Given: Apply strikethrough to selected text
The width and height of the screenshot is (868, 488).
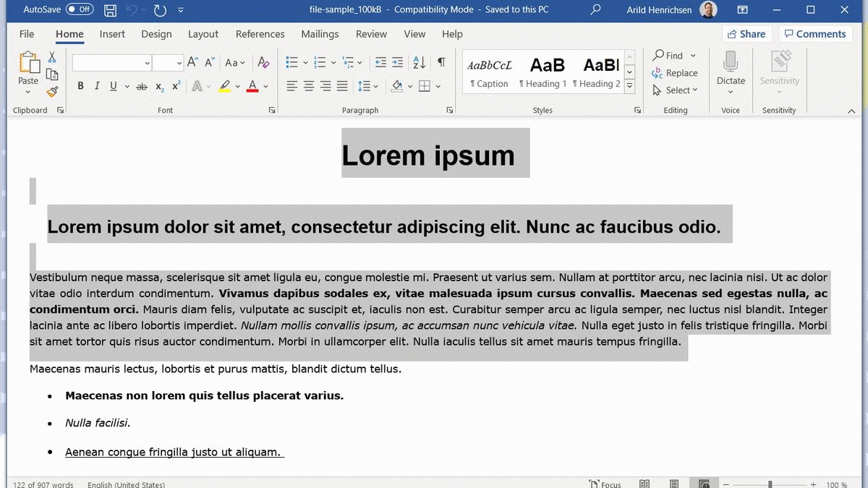Looking at the screenshot, I should click(141, 85).
